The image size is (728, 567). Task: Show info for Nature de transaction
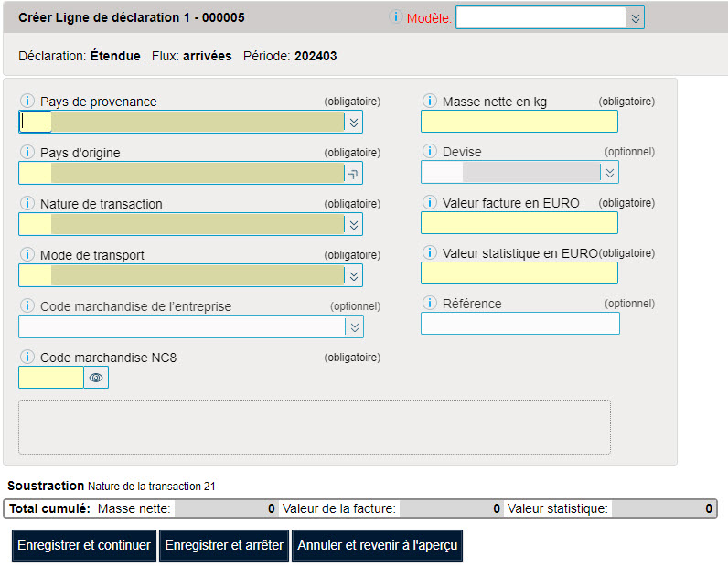click(27, 203)
